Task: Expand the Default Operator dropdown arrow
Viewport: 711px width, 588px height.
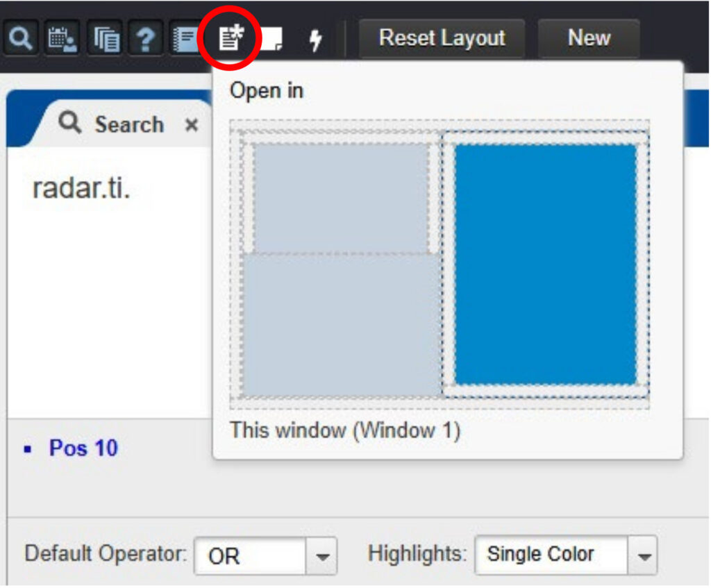Action: point(321,556)
